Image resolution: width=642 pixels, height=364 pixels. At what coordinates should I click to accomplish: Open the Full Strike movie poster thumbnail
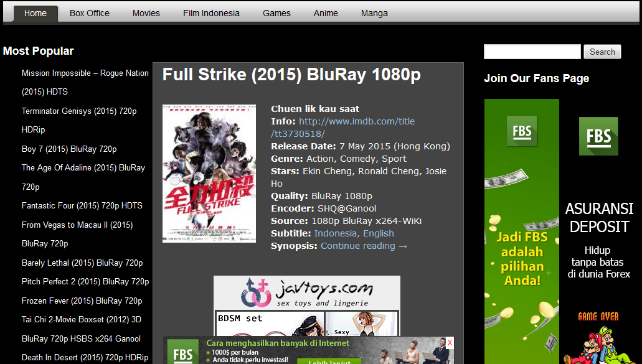coord(209,174)
